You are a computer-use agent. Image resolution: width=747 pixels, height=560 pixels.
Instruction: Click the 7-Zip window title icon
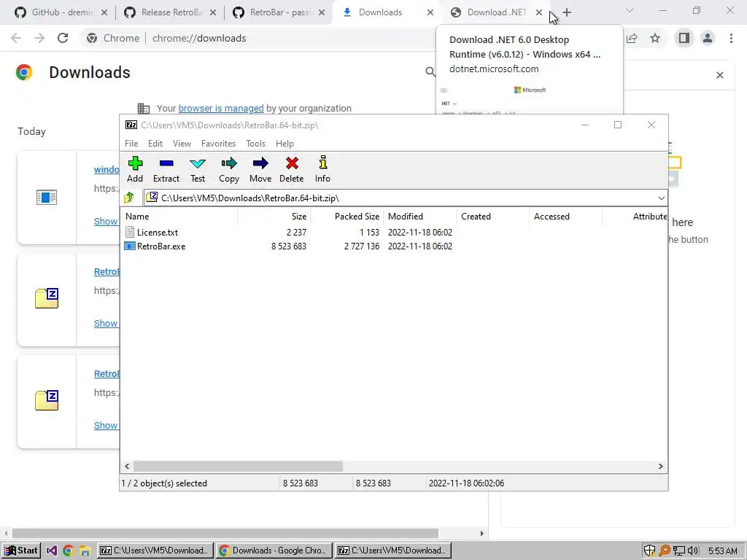(131, 125)
